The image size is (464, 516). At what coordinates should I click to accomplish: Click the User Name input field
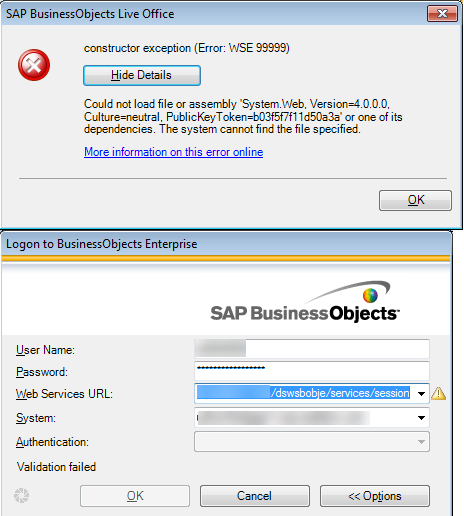coord(312,349)
